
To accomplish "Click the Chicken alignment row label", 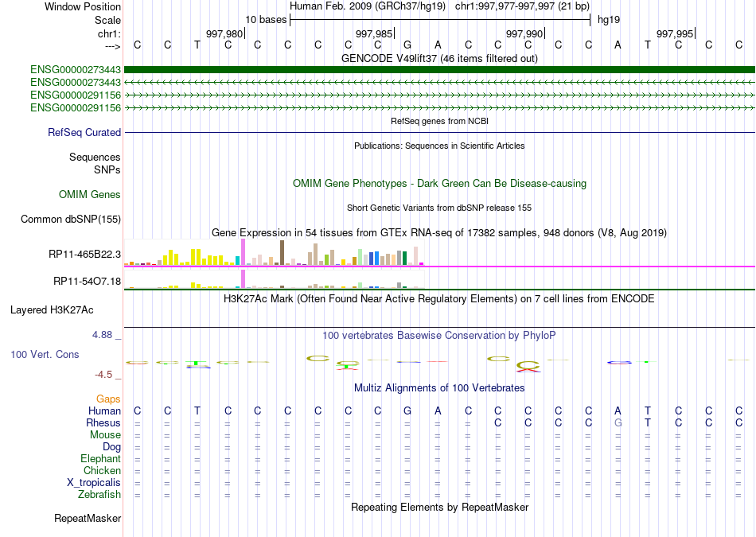I will [x=102, y=470].
